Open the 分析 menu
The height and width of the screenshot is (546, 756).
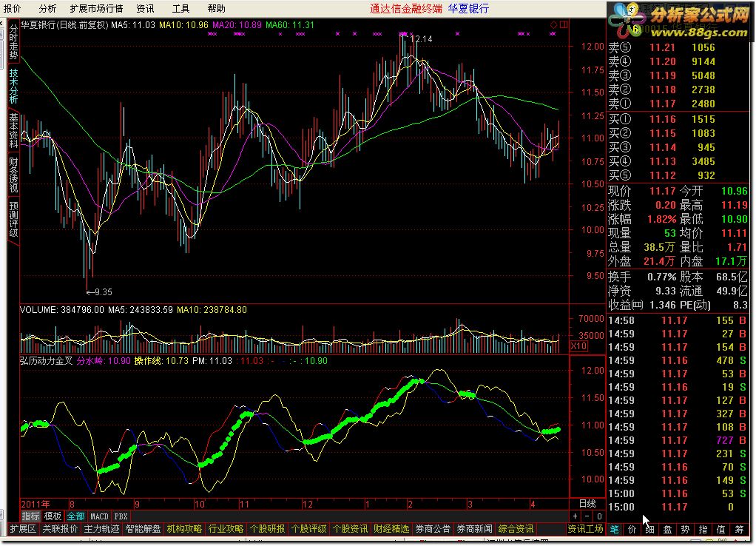[47, 8]
